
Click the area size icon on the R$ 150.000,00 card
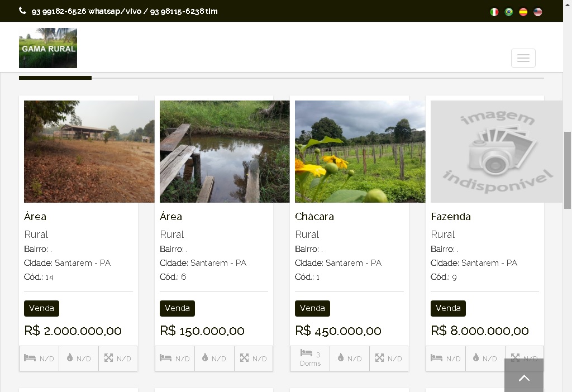[244, 358]
